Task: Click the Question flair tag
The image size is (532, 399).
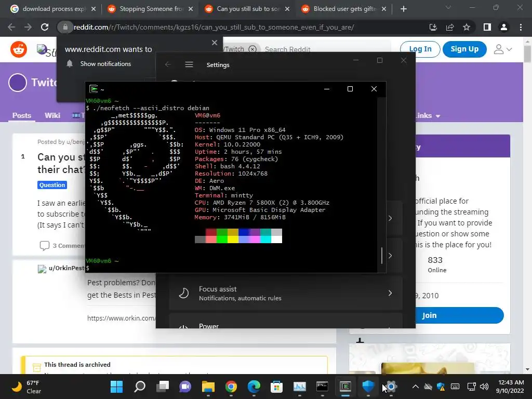Action: [x=52, y=185]
